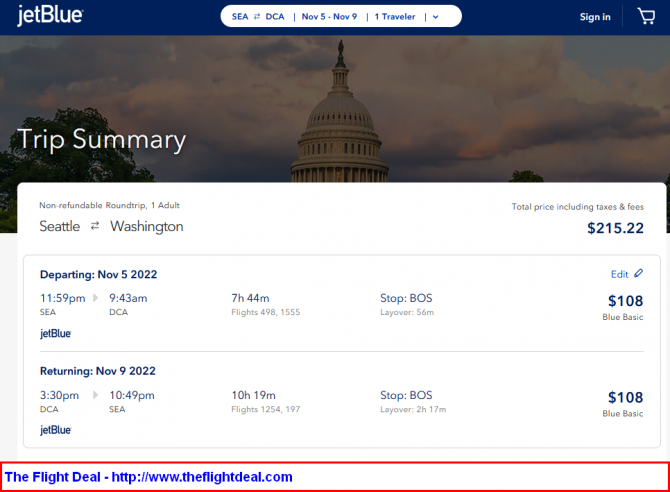Screen dimensions: 670x492
Task: Click the Seattle city name
Action: click(59, 226)
